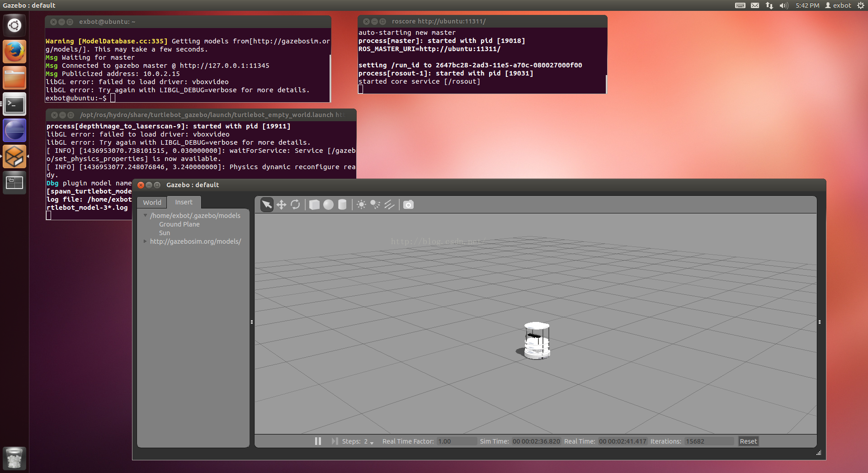Insert a sphere shape

click(x=329, y=205)
